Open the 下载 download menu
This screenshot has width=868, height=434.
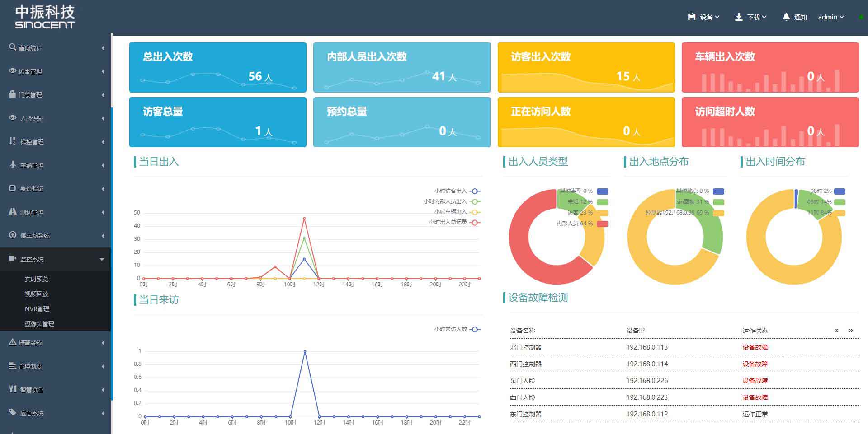tap(751, 17)
